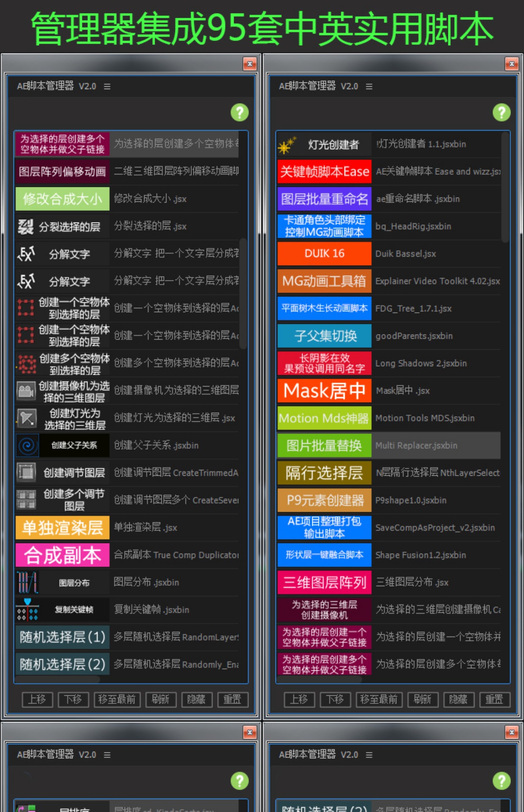The image size is (524, 812).
Task: Click 移至最前 button in the top-left panel
Action: (117, 700)
